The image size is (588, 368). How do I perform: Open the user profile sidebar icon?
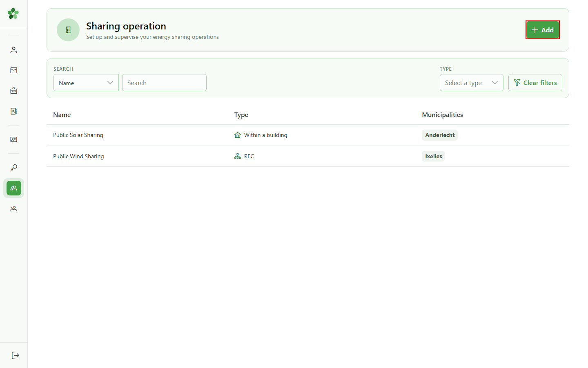(x=14, y=50)
